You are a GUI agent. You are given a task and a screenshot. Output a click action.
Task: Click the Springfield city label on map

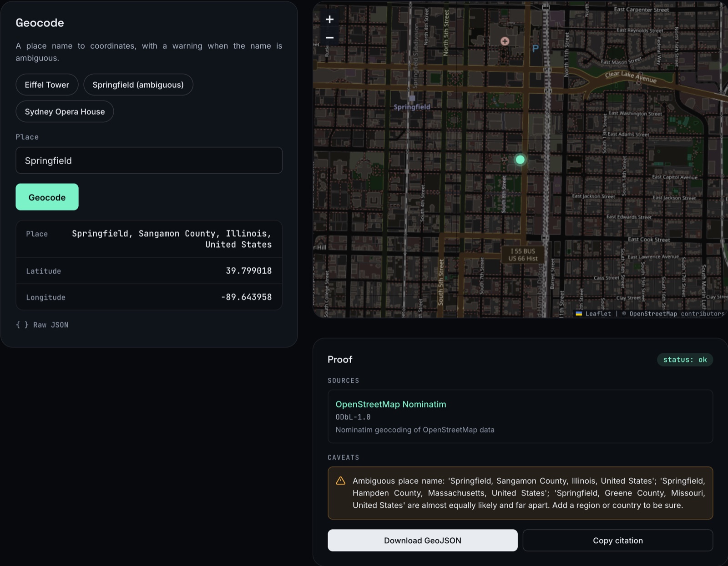pos(412,107)
